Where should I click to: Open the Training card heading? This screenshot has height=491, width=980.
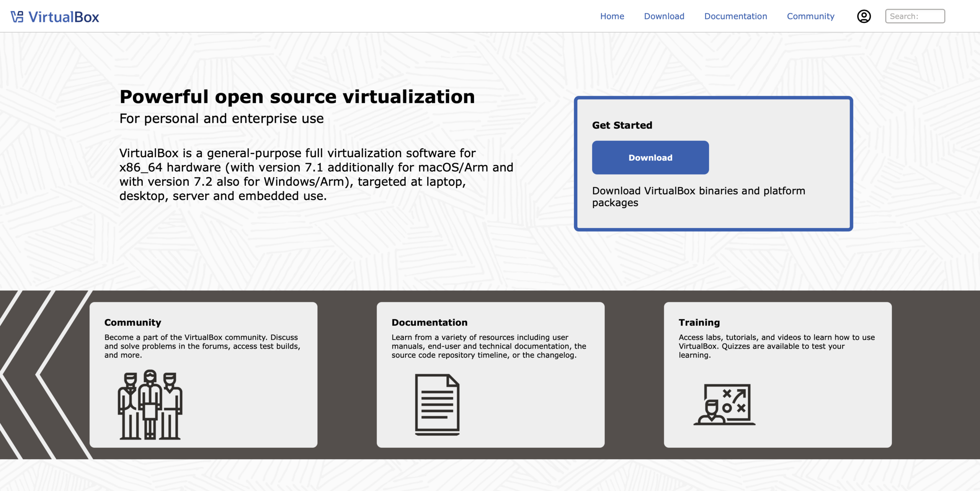tap(699, 323)
